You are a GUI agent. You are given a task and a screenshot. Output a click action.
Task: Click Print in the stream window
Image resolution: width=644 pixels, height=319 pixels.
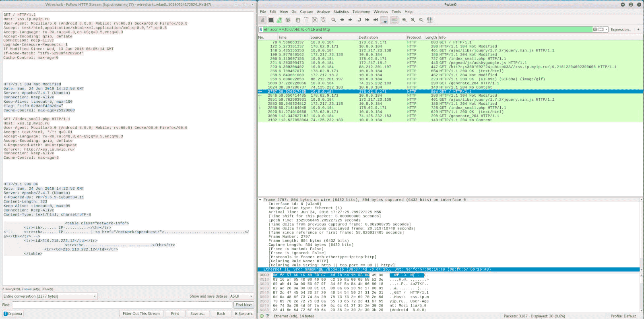175,314
